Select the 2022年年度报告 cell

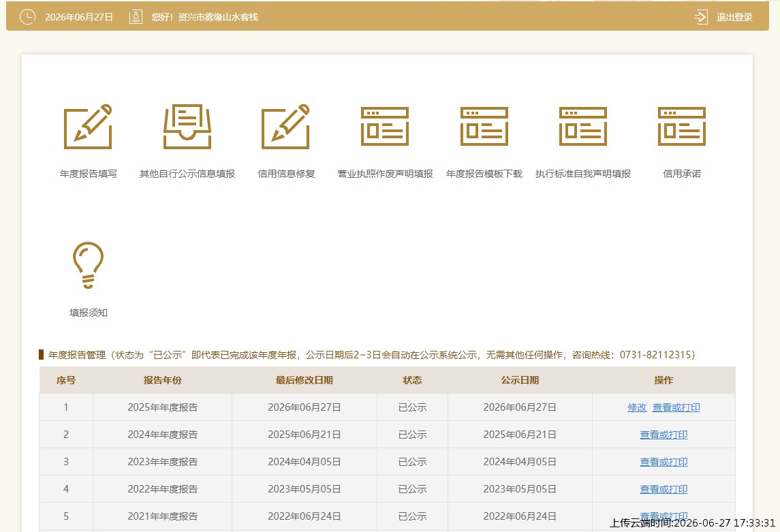tap(162, 489)
